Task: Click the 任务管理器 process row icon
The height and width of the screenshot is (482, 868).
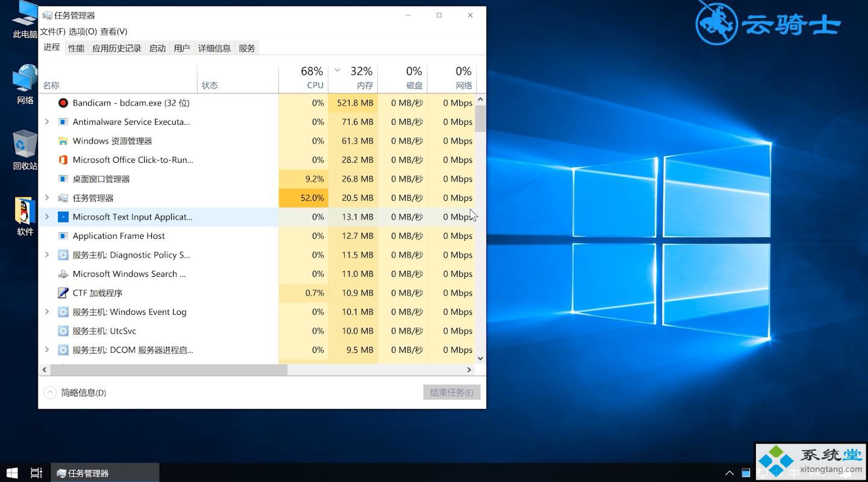Action: click(63, 198)
